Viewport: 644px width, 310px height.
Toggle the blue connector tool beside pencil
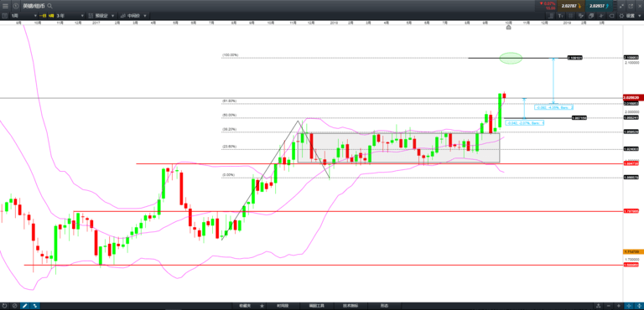35,306
